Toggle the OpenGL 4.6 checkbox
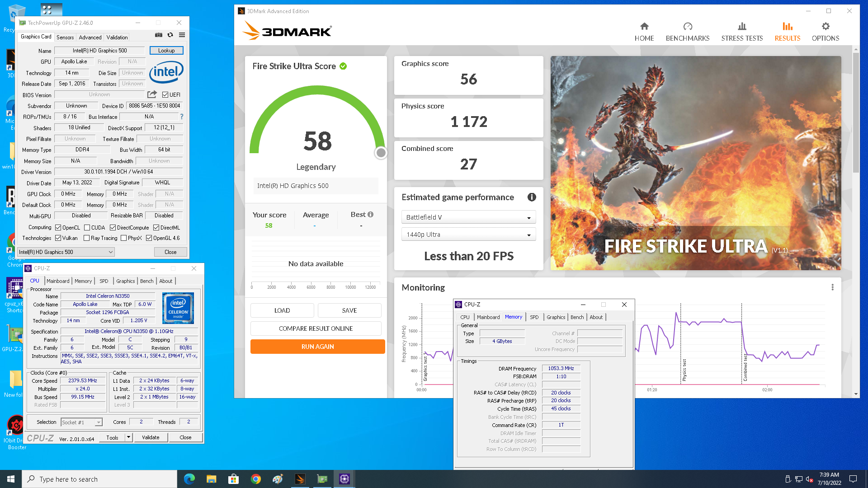This screenshot has width=868, height=488. click(149, 238)
